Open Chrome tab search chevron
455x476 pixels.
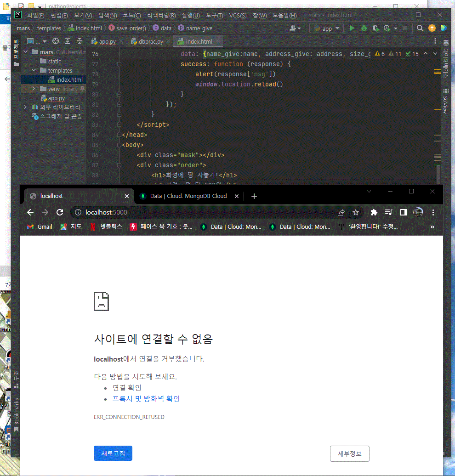click(369, 191)
